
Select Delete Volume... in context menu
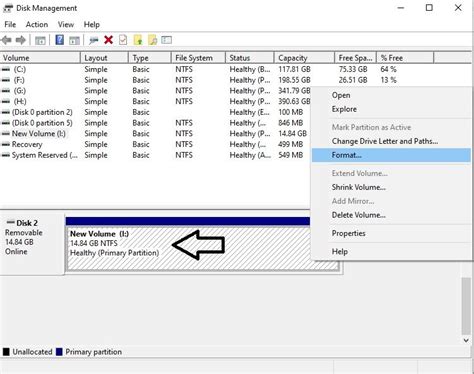click(359, 215)
